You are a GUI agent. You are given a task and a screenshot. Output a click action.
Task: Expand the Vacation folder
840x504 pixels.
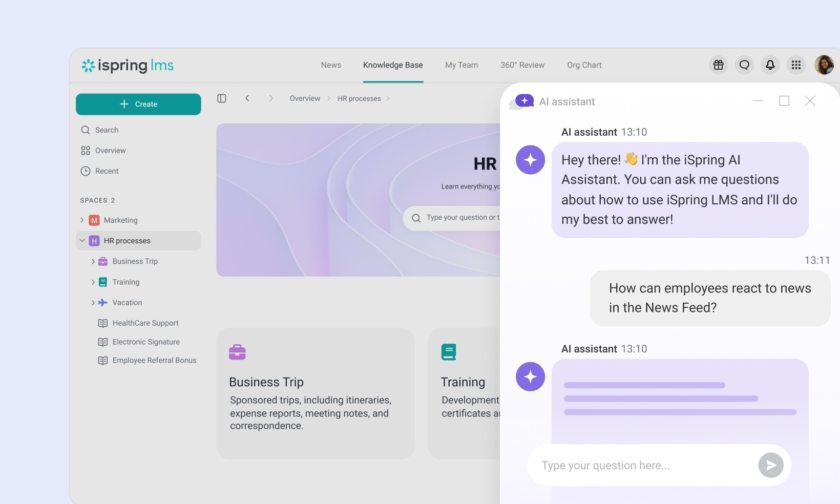pyautogui.click(x=93, y=303)
